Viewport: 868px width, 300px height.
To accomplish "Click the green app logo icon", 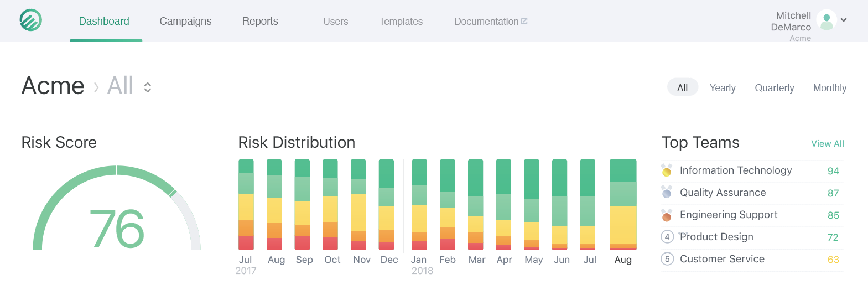I will coord(30,20).
